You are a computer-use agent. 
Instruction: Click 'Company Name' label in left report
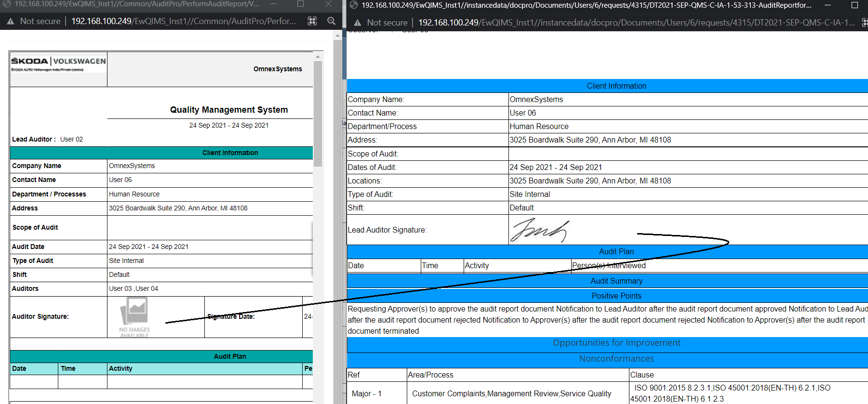coord(37,166)
